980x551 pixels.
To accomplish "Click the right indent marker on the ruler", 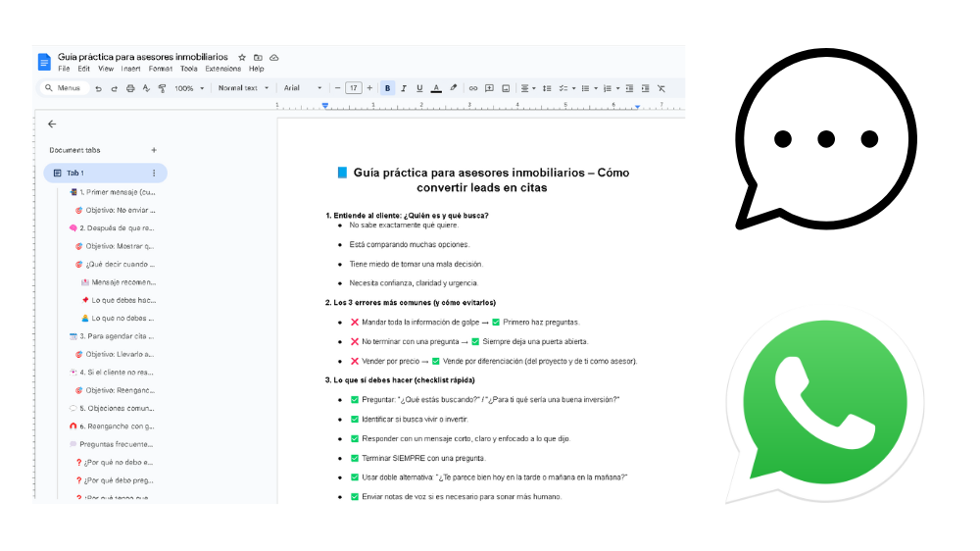I will [637, 107].
